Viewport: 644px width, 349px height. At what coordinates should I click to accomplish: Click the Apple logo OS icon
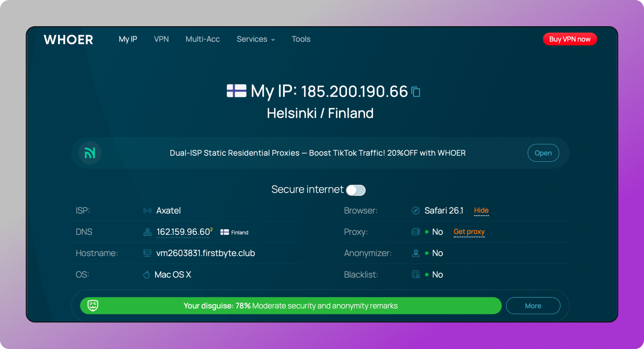point(147,275)
